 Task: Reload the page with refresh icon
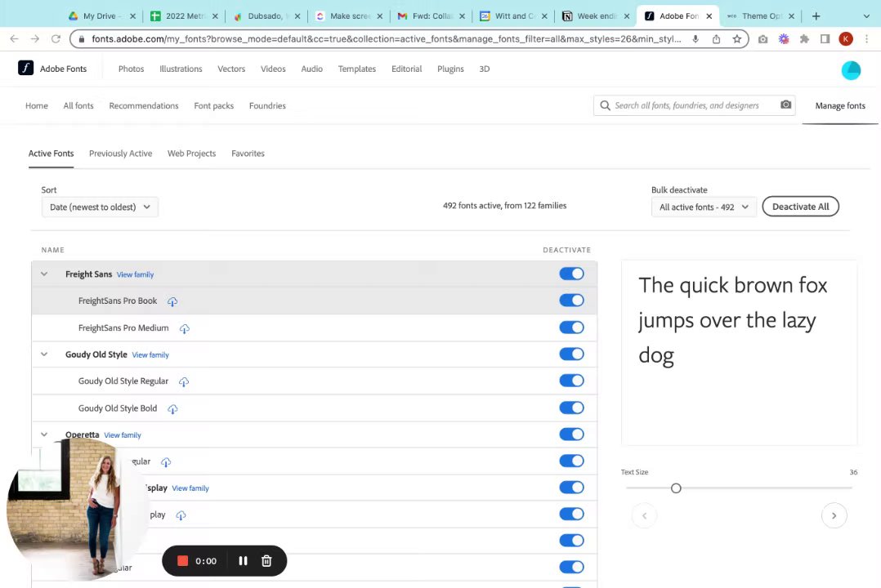(56, 38)
